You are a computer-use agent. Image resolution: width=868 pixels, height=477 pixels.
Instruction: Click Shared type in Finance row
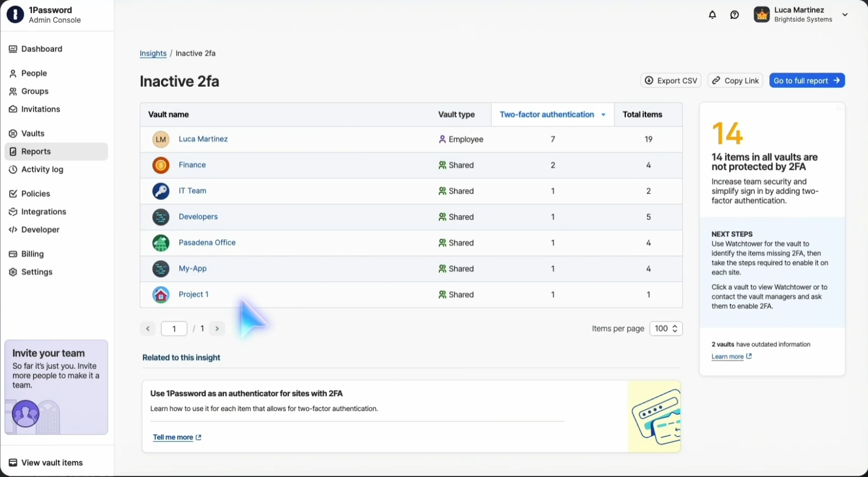click(x=456, y=165)
